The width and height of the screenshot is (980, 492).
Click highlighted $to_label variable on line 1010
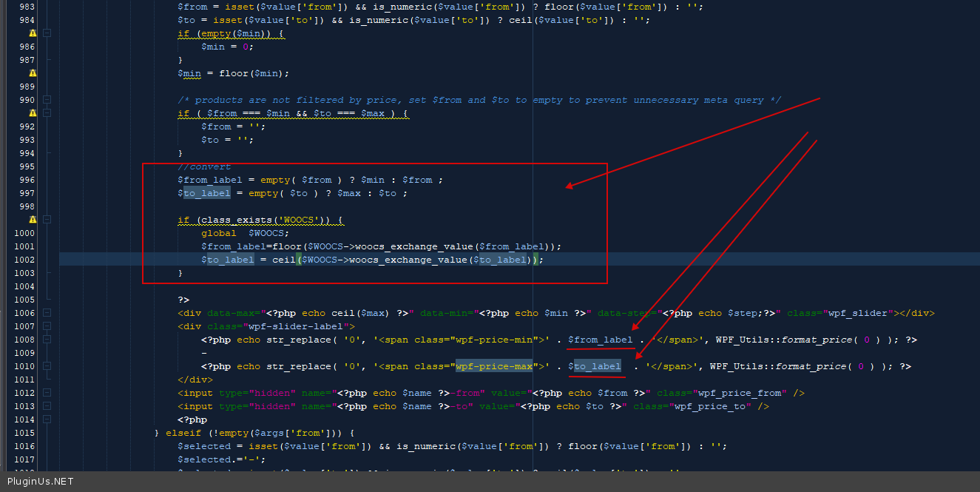597,366
